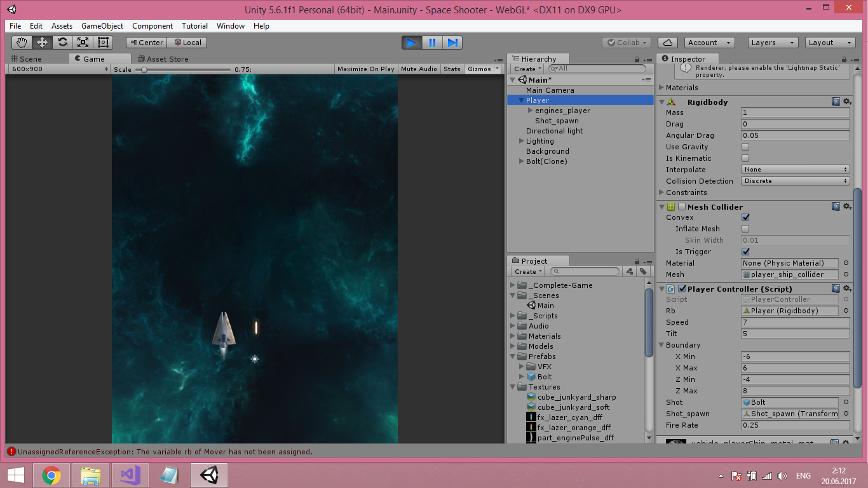Toggle Mute Audio in Game view
Image resolution: width=868 pixels, height=488 pixels.
pyautogui.click(x=419, y=69)
